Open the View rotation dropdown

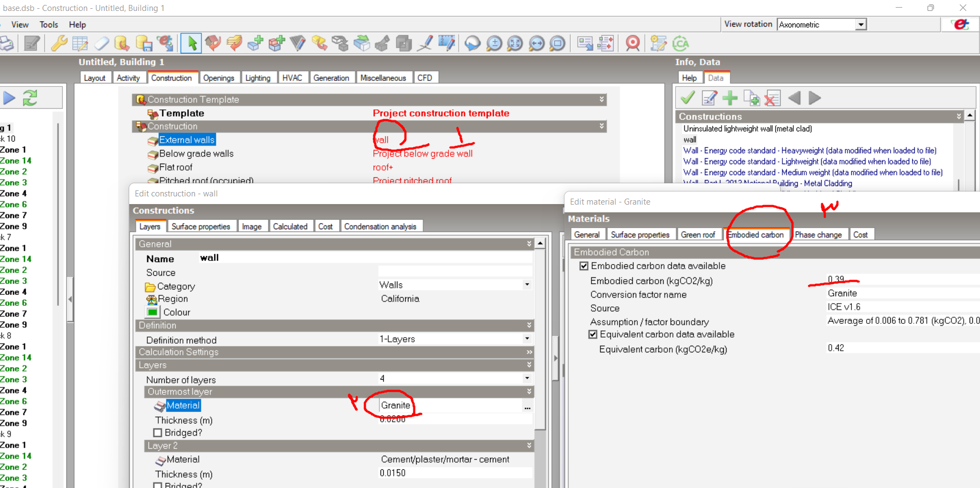(x=861, y=25)
